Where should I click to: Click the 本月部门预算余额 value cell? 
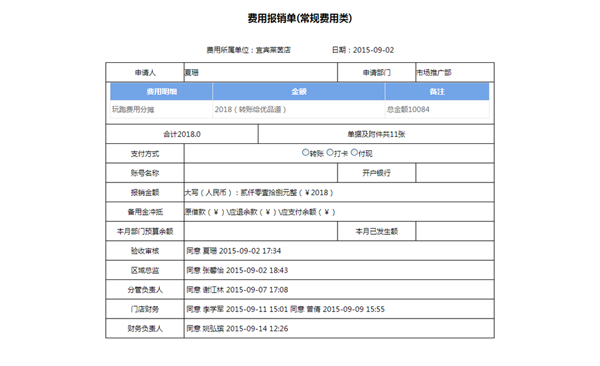click(261, 231)
